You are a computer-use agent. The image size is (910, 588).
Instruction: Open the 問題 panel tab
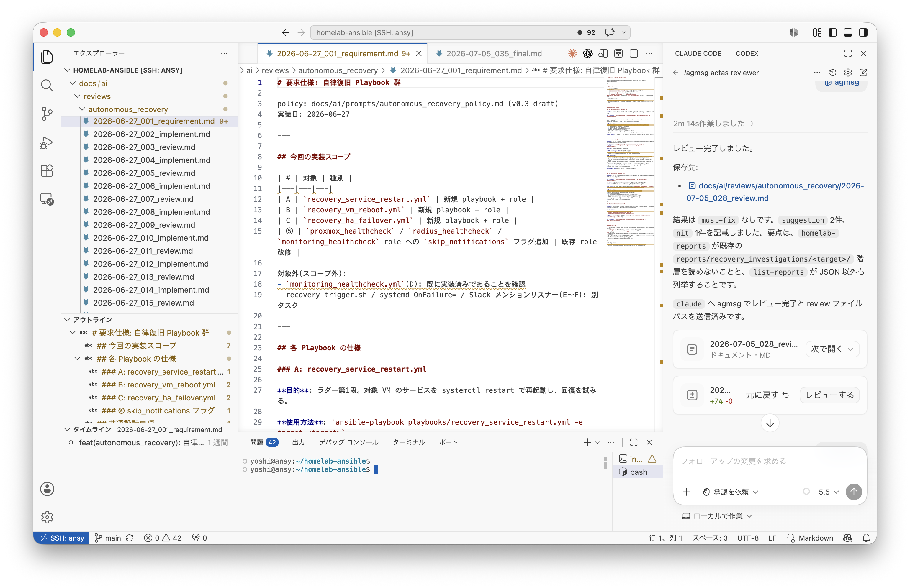coord(264,442)
